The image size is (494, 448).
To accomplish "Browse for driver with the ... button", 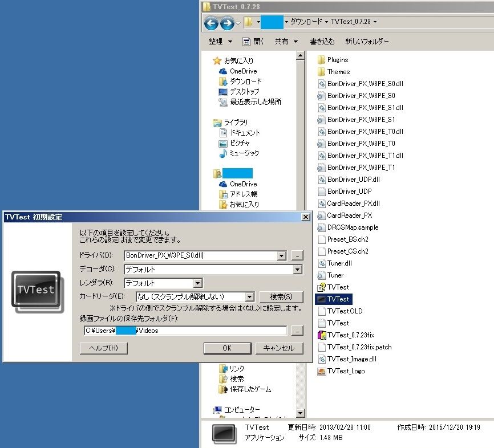I will pos(297,255).
